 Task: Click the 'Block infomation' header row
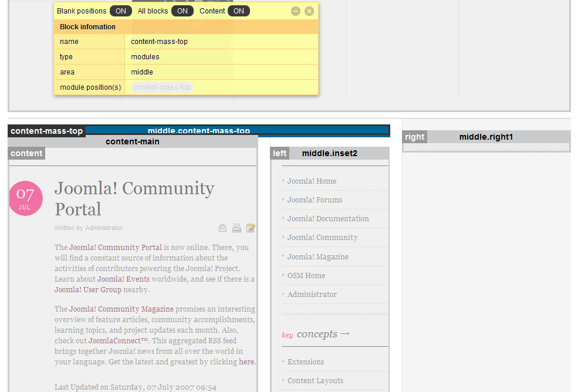click(x=186, y=27)
